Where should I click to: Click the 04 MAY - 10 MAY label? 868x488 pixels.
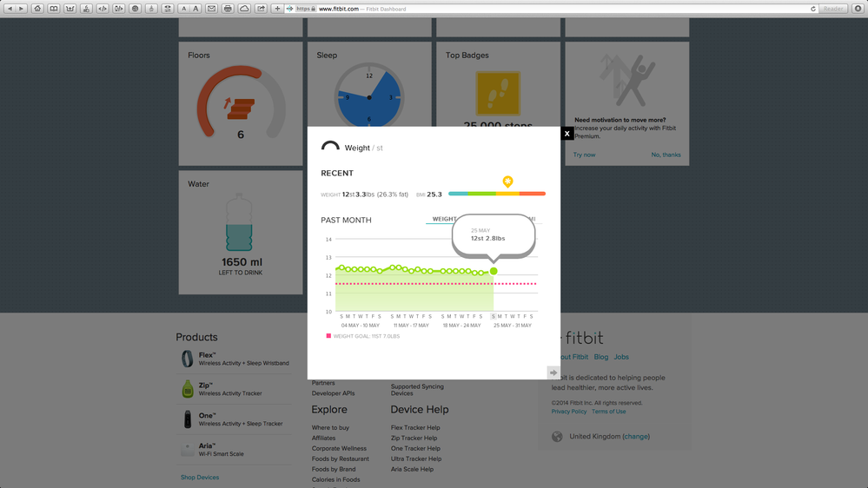361,326
